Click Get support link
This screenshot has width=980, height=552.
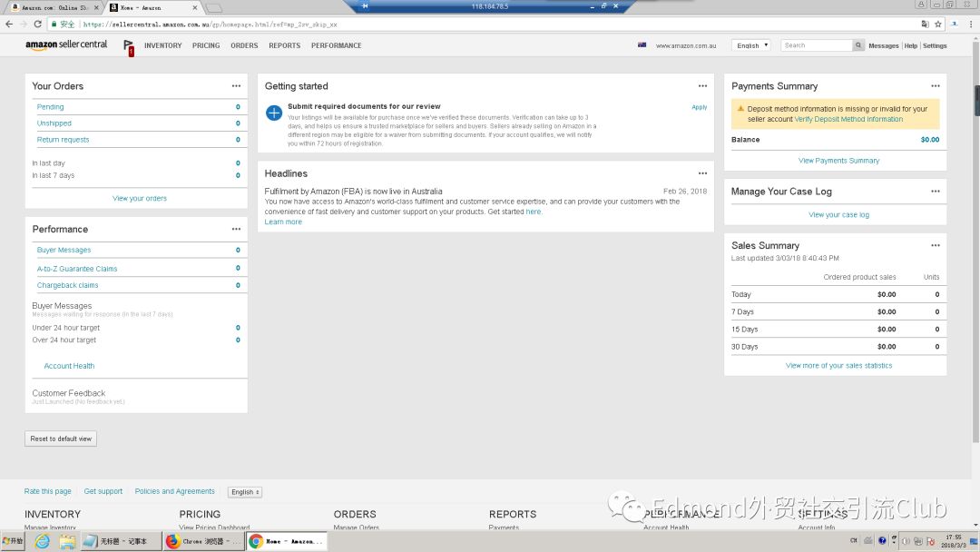(x=103, y=491)
